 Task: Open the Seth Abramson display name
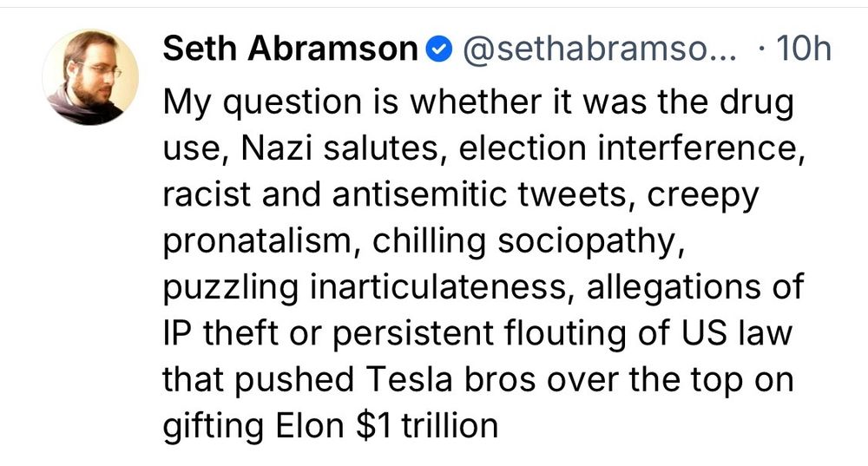point(290,49)
